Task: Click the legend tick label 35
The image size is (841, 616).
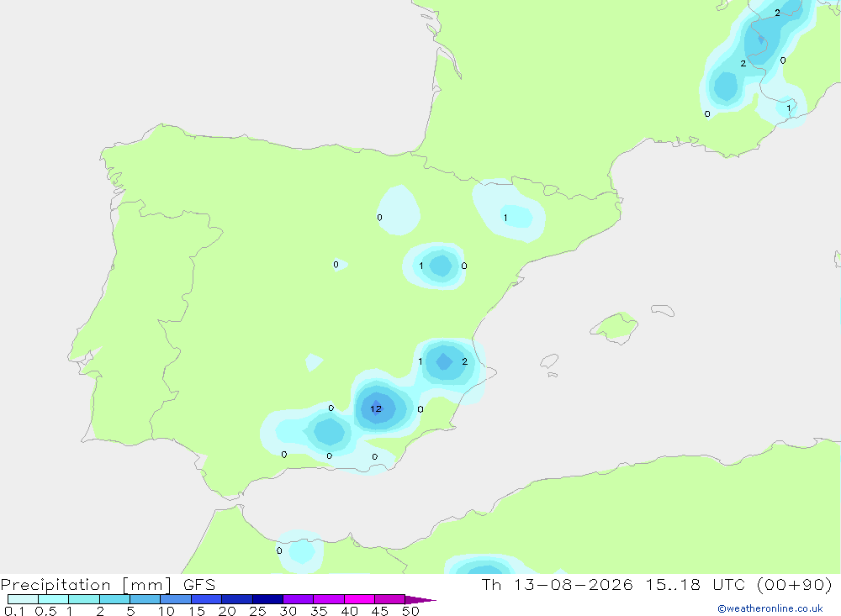Action: (319, 611)
